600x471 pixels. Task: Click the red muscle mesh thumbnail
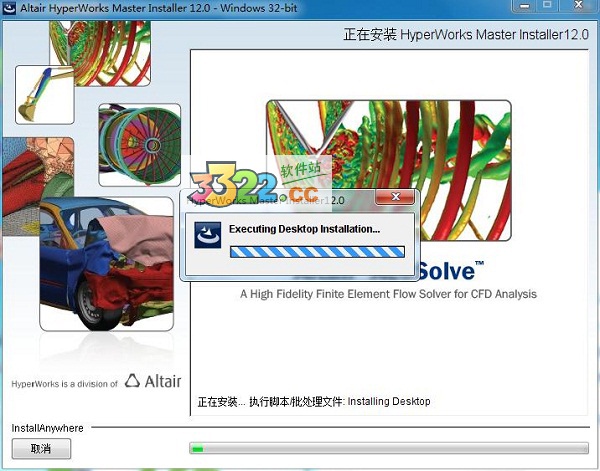point(38,186)
